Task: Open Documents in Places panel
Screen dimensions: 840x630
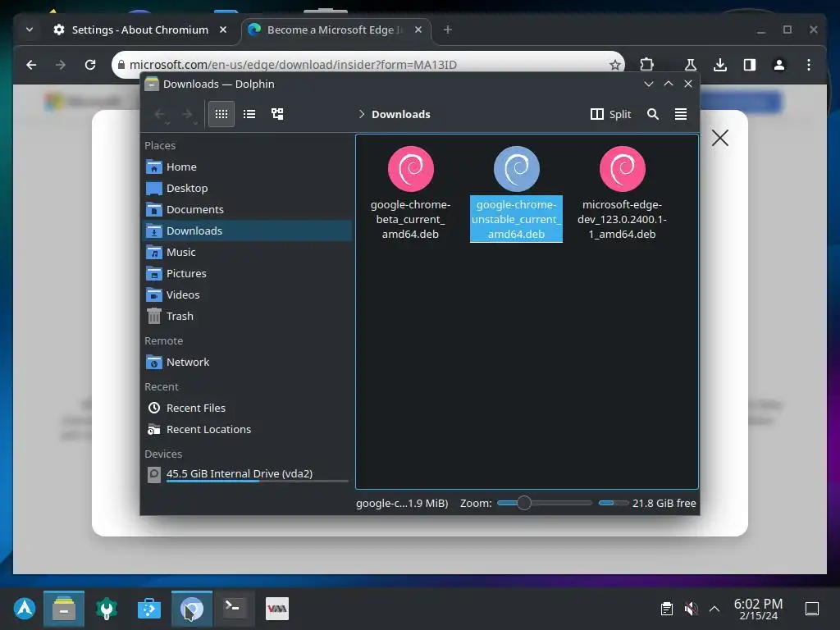Action: [247, 209]
